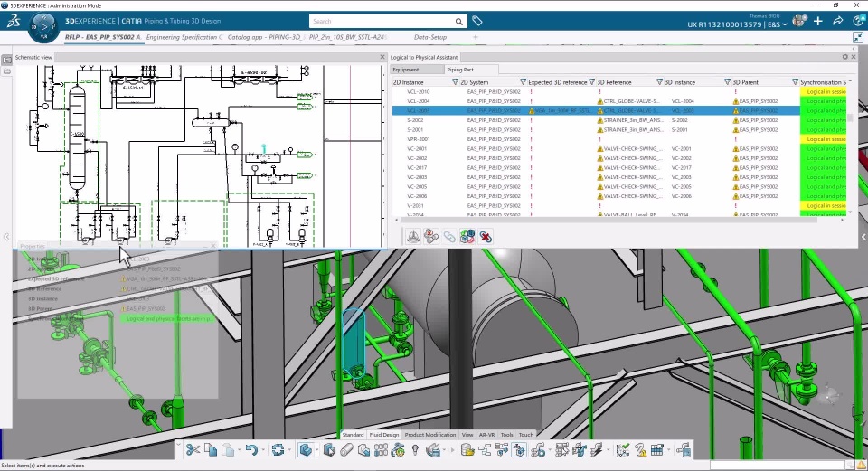
Task: Open filter for Expected 3D reference column
Action: pos(591,82)
